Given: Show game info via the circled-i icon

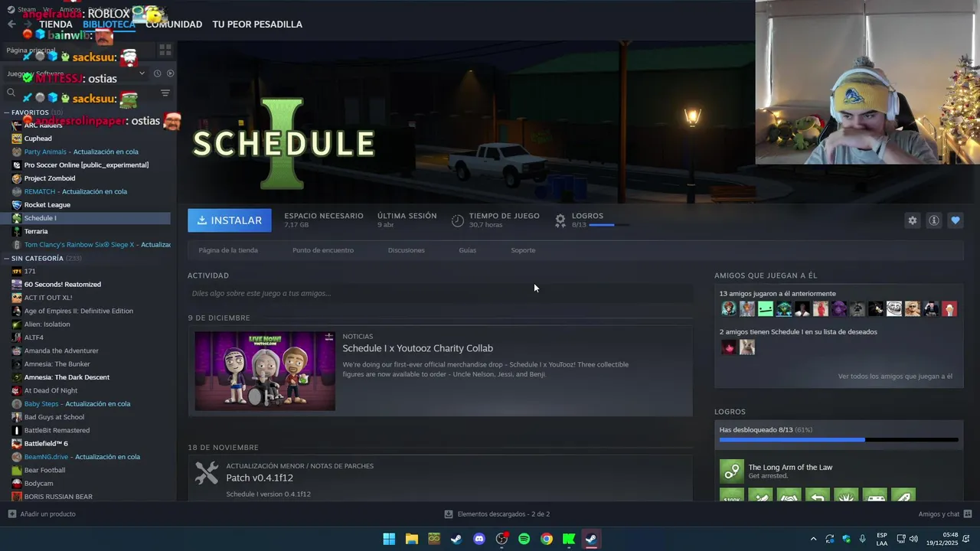Looking at the screenshot, I should 933,220.
